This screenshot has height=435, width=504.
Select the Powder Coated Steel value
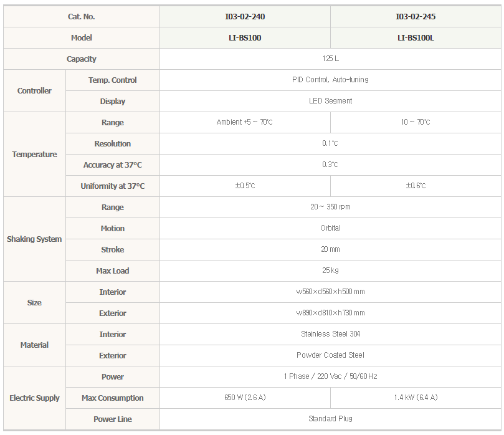tap(330, 355)
